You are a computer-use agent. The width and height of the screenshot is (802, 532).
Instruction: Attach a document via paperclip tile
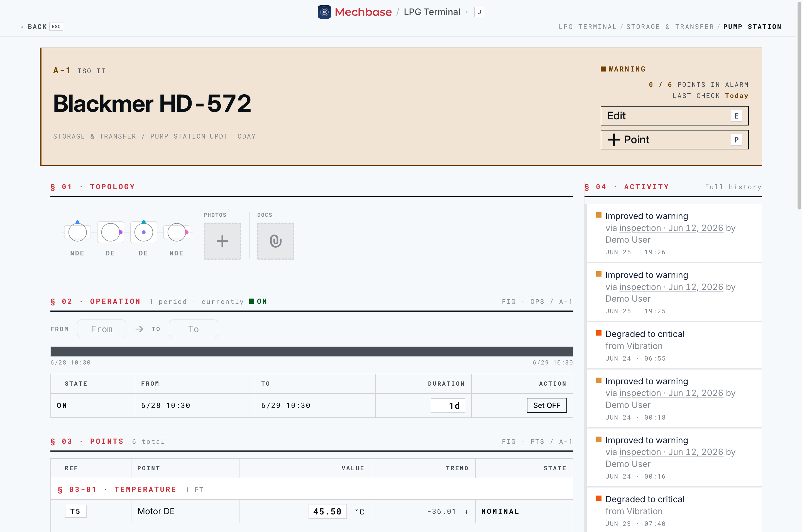point(276,241)
